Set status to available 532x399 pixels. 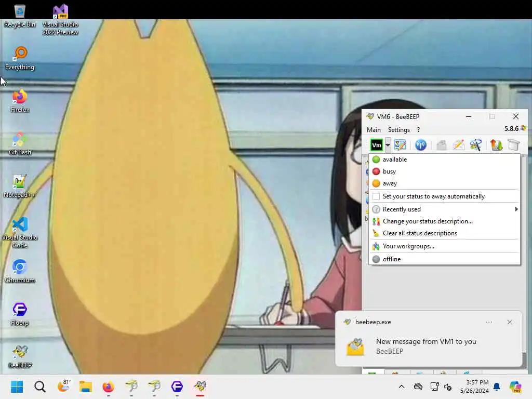click(445, 159)
